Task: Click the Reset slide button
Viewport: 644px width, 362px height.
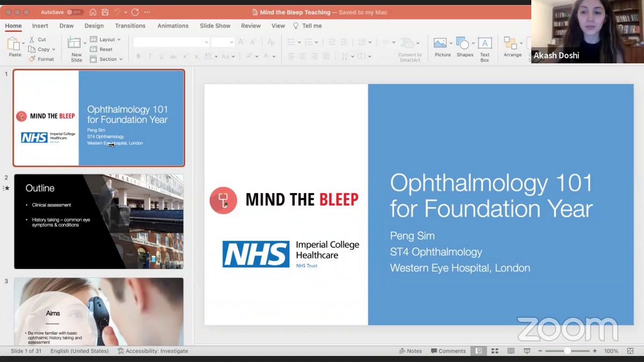Action: pyautogui.click(x=101, y=49)
